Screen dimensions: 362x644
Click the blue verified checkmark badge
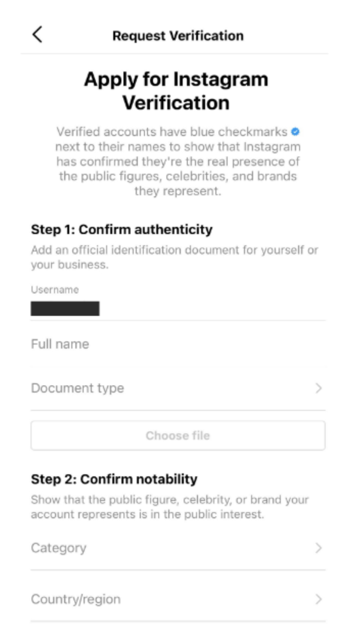click(x=295, y=132)
